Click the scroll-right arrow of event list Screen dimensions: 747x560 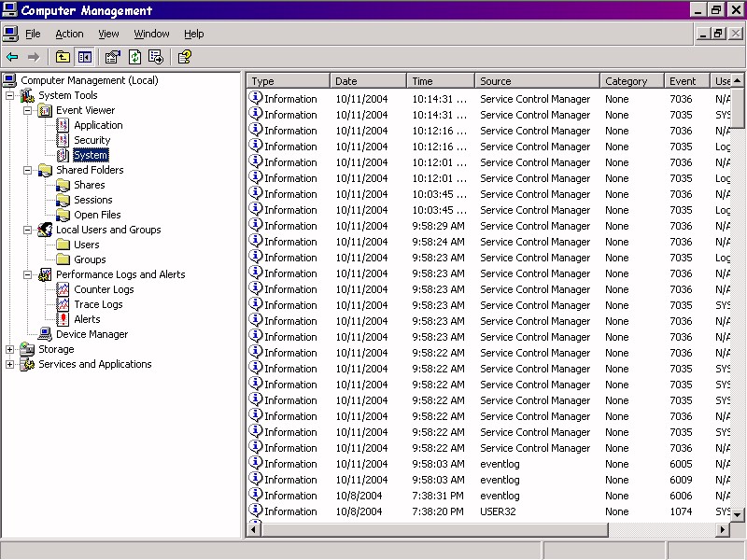point(723,529)
